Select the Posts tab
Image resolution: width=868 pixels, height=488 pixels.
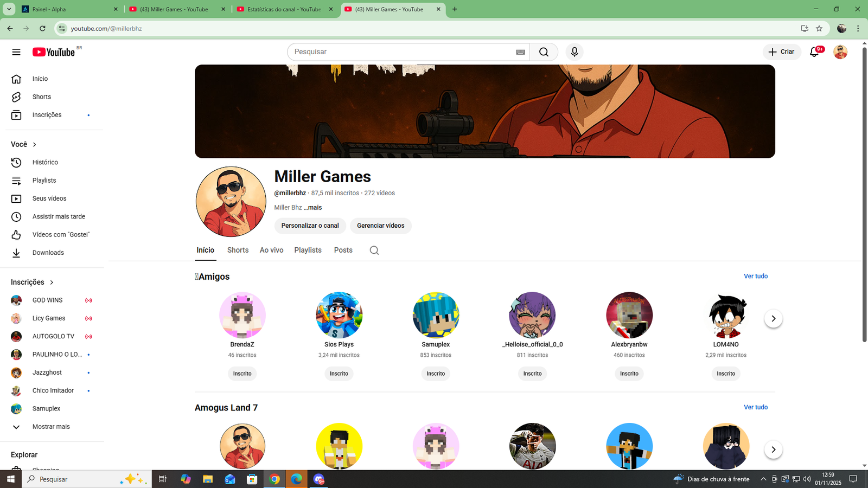[x=343, y=250]
